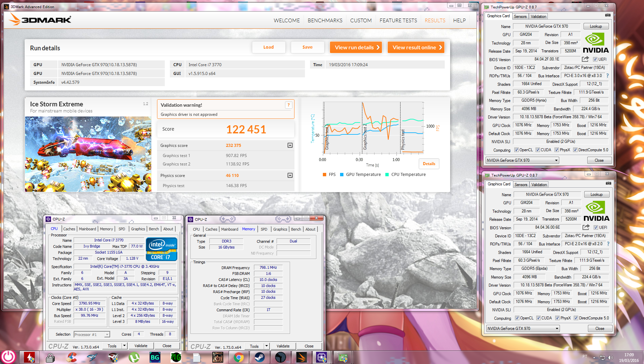Viewport: 644px width, 364px height.
Task: Open BENCHMARKS section in 3DMark
Action: point(325,21)
